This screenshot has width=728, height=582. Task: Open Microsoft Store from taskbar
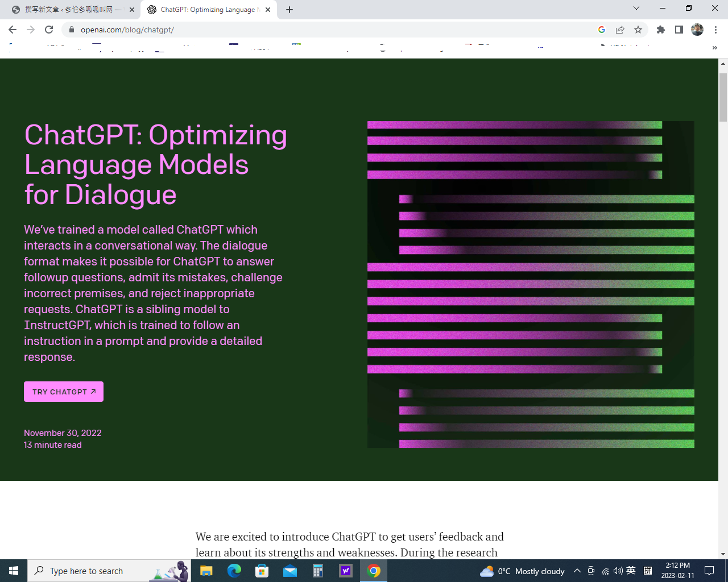pos(262,571)
